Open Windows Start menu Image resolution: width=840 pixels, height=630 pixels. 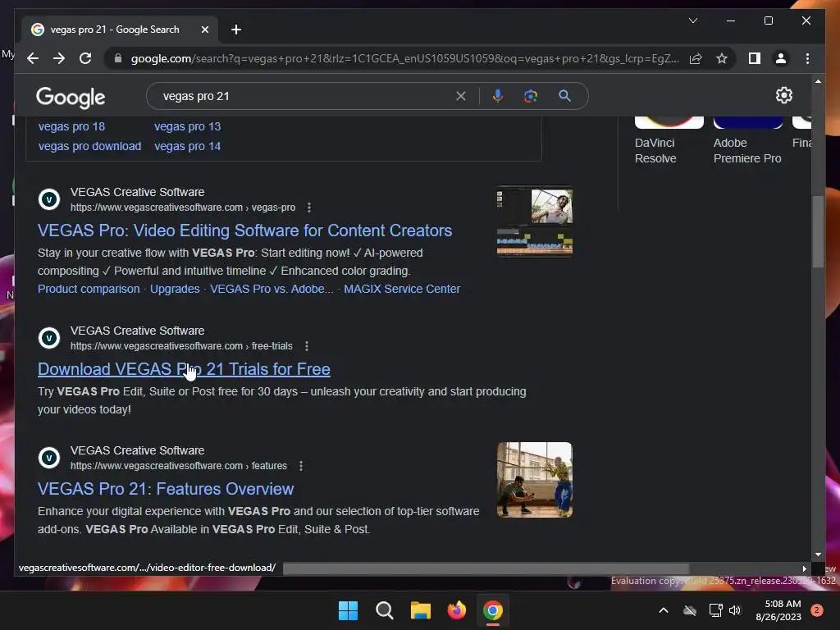click(348, 610)
